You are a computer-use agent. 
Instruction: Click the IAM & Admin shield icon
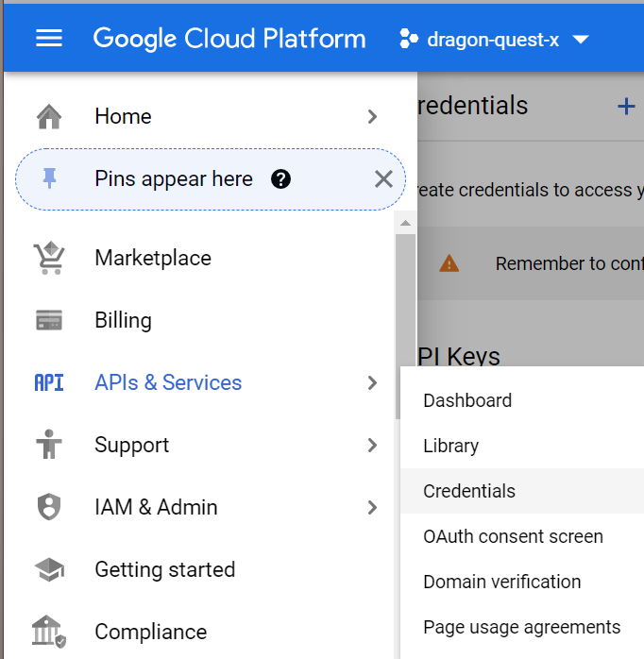point(49,506)
